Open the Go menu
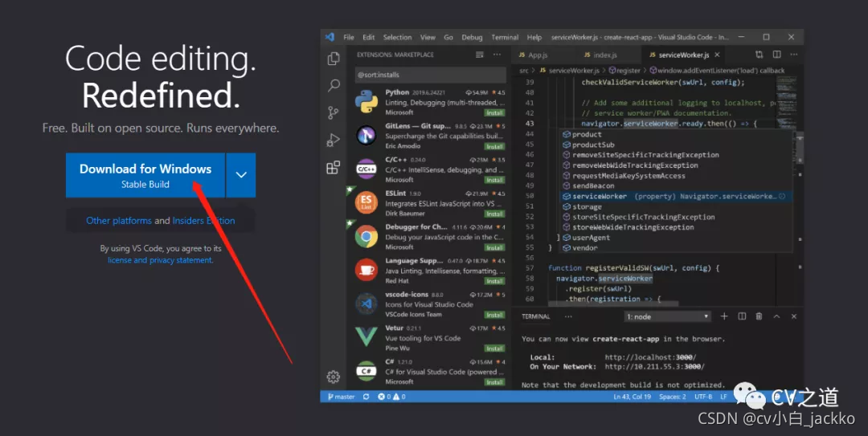Viewport: 868px width, 436px height. tap(448, 37)
